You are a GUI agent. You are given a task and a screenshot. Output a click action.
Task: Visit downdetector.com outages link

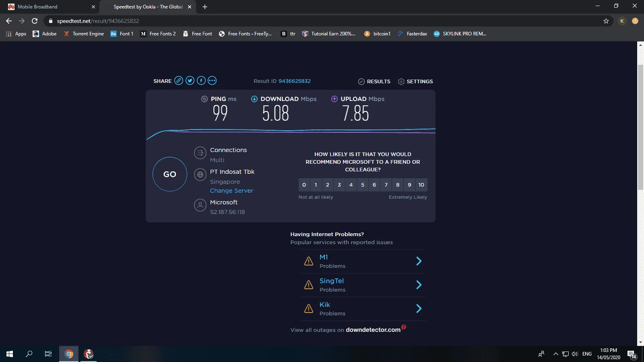click(x=373, y=330)
